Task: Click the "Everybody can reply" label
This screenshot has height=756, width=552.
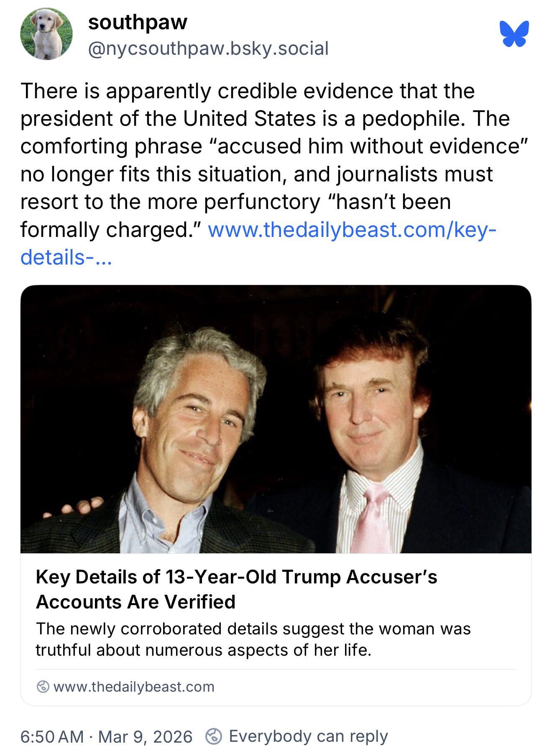Action: [308, 736]
